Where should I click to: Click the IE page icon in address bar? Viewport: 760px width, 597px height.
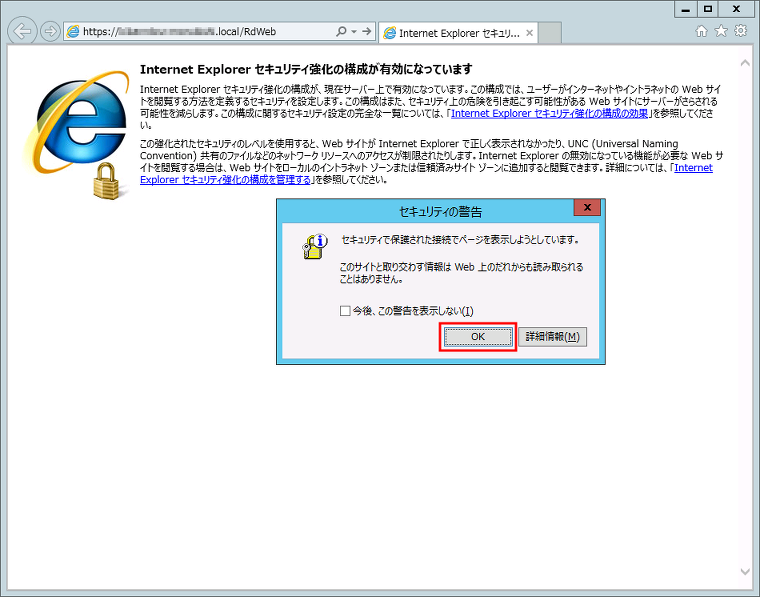point(73,31)
